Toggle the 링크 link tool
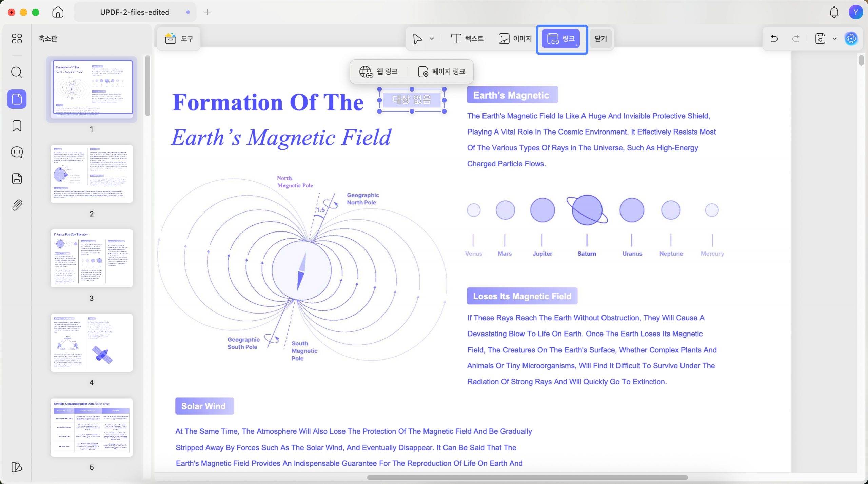868x484 pixels. (561, 39)
